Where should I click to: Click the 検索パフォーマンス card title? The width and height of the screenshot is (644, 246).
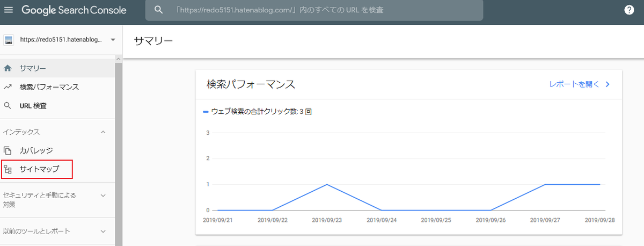[x=251, y=84]
